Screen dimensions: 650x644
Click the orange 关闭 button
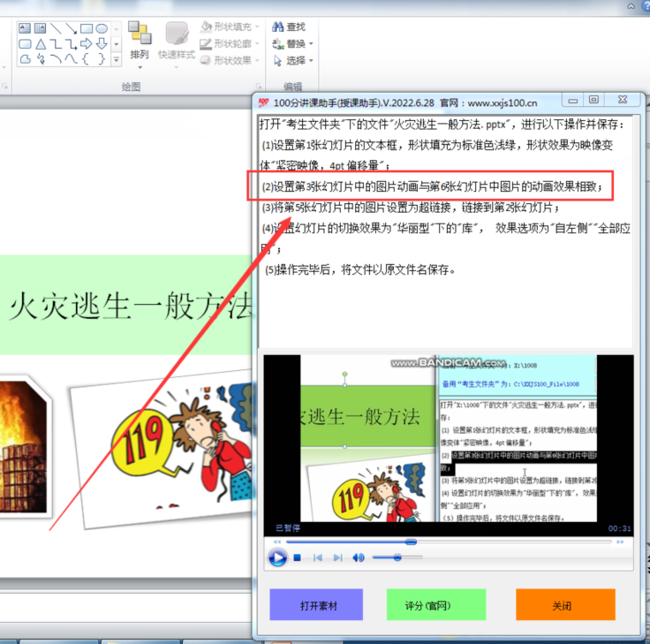click(565, 604)
